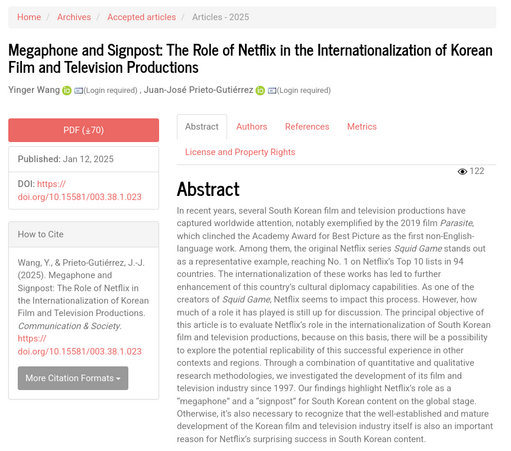Open the References tab
Screen dimensions: 511x451
pyautogui.click(x=307, y=127)
